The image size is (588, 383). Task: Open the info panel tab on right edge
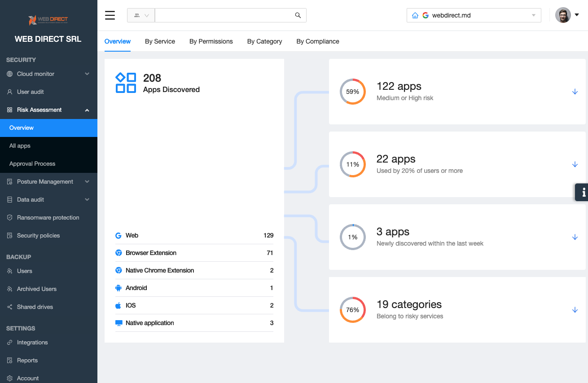coord(583,192)
